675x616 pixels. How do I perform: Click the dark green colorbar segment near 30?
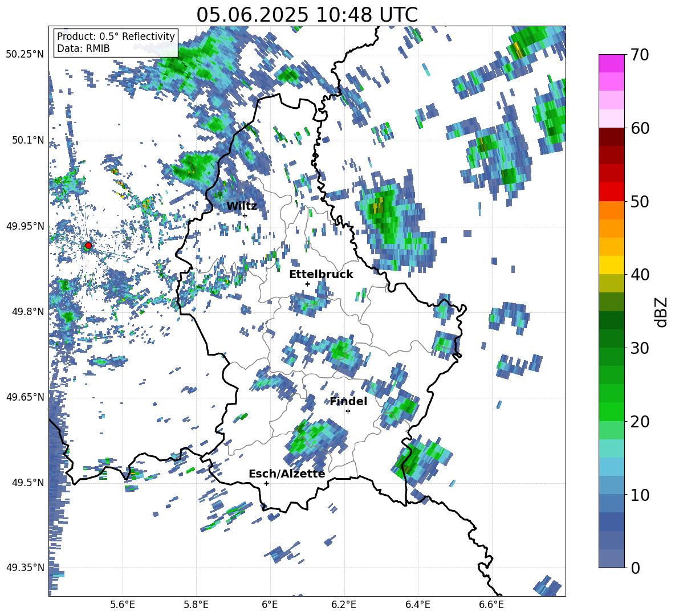pyautogui.click(x=611, y=338)
